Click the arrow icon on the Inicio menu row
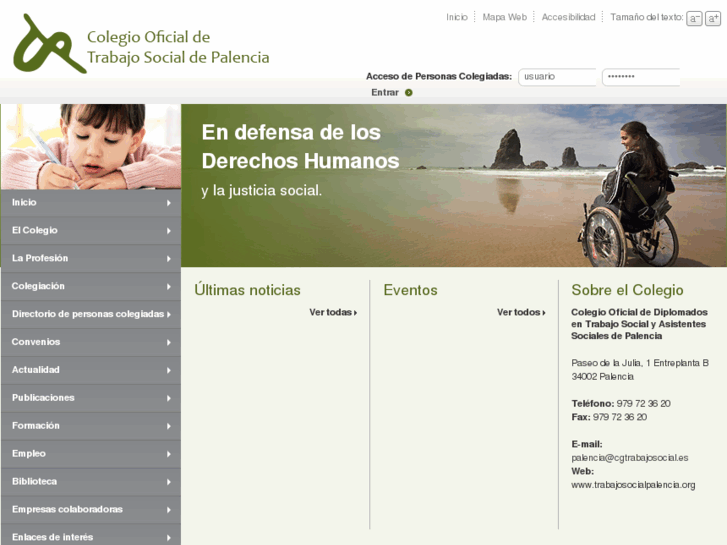This screenshot has width=727, height=545. coord(169,203)
